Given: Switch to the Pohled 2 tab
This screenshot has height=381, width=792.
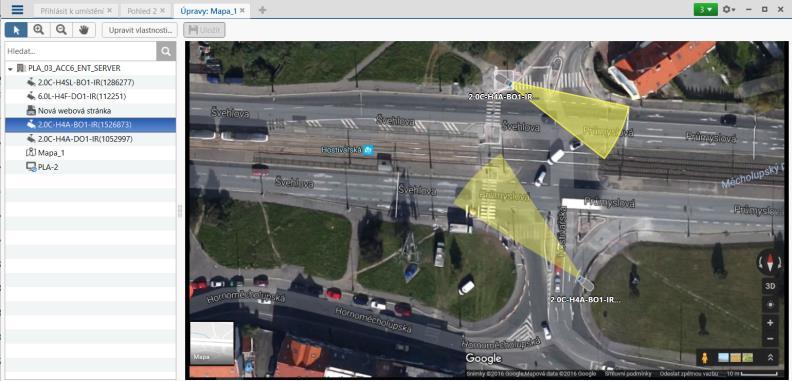Looking at the screenshot, I should (146, 11).
